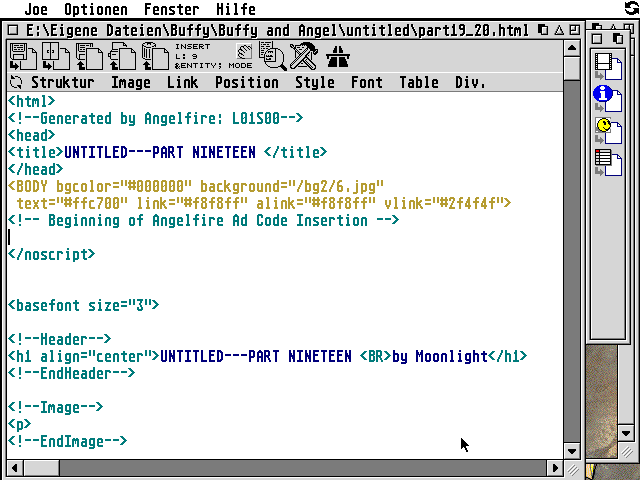
Task: Click the save-to-disk document icon
Action: pyautogui.click(x=21, y=57)
